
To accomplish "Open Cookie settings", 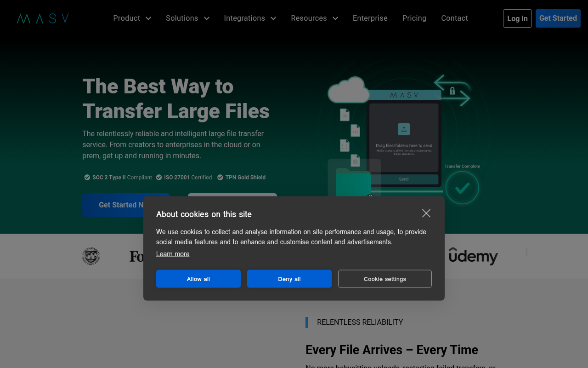I will [x=385, y=279].
